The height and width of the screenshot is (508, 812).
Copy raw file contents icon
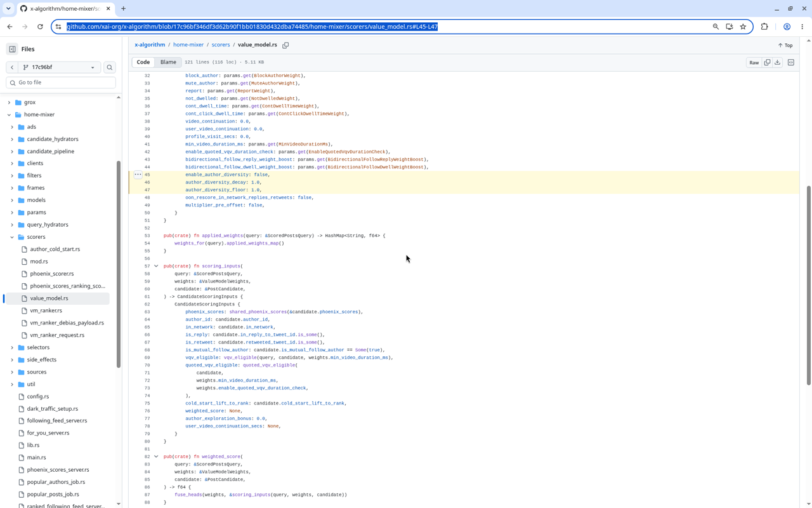(x=767, y=62)
